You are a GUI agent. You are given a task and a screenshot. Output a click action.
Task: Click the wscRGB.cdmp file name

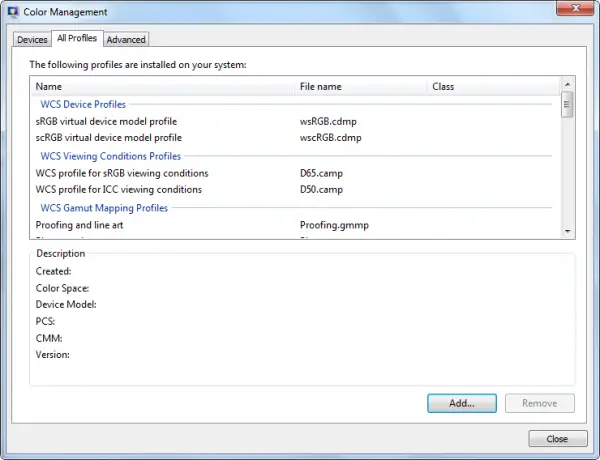330,137
